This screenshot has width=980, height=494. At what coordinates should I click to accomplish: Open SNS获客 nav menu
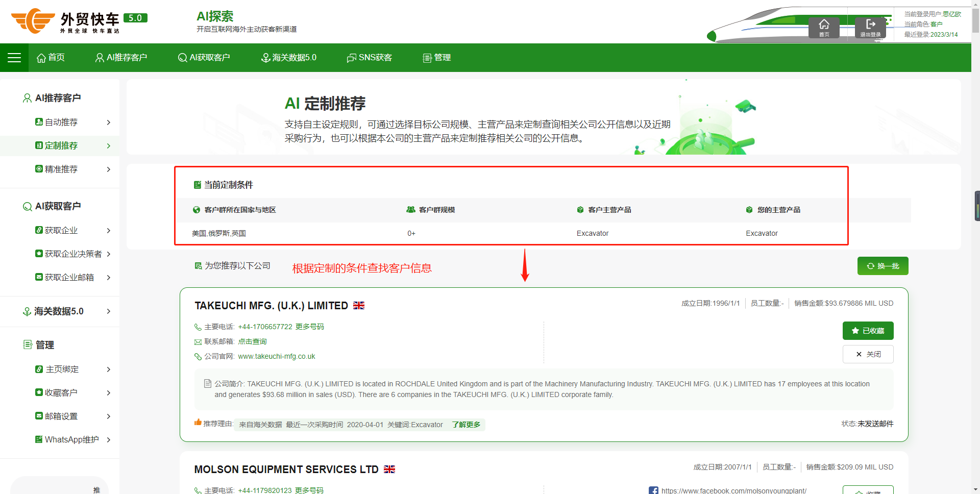369,58
